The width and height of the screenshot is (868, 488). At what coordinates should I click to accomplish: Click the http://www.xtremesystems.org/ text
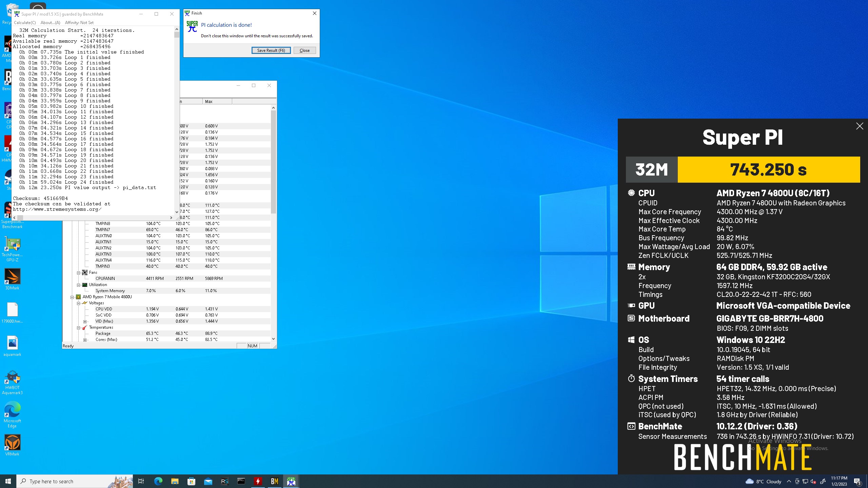pos(57,209)
